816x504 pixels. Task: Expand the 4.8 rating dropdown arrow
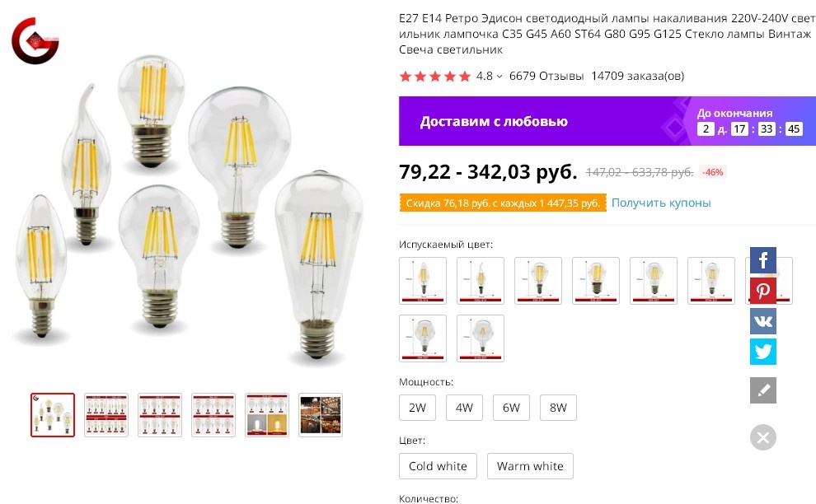tap(499, 77)
